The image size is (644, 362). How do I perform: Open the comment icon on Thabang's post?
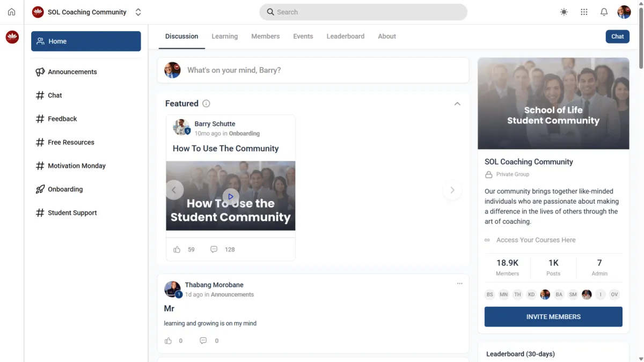203,341
